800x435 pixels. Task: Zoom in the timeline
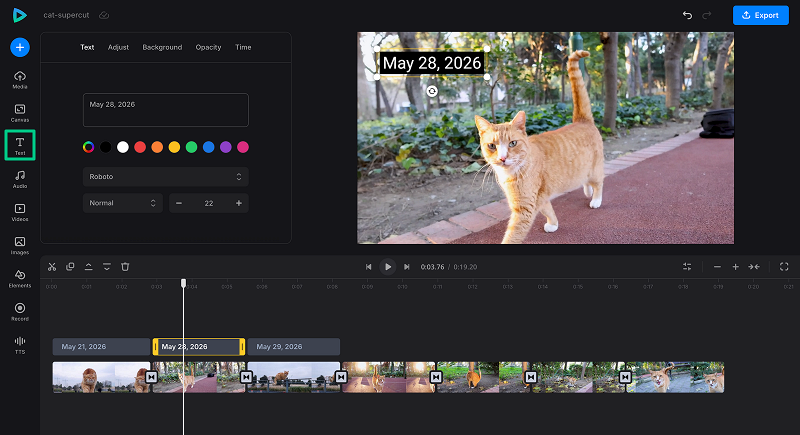coord(736,267)
